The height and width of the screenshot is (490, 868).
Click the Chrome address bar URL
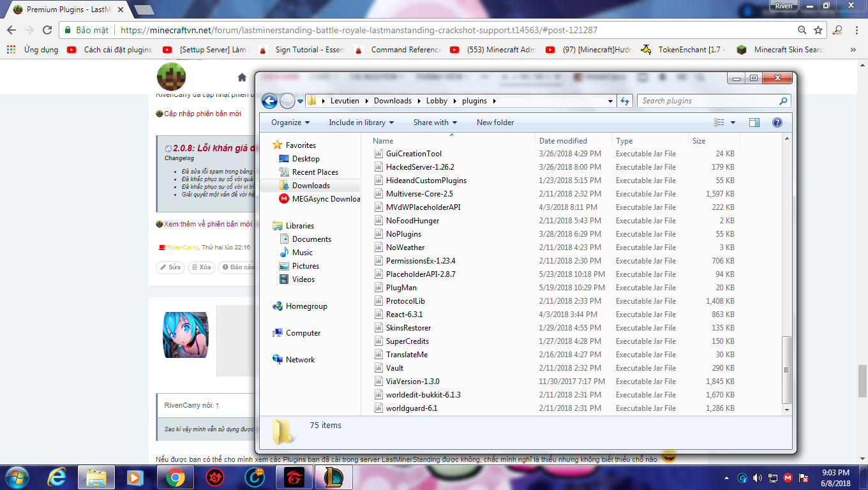click(x=359, y=30)
